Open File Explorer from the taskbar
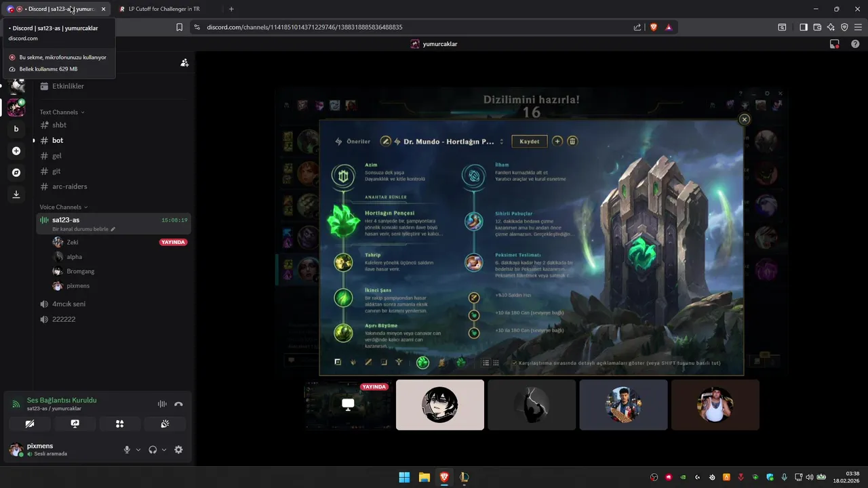Viewport: 868px width, 488px height. pos(424,477)
